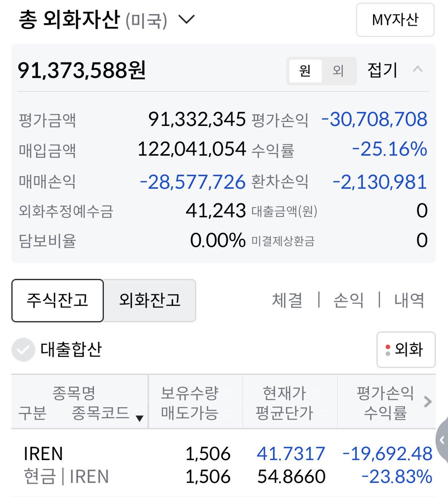Viewport: 448px width, 497px height.
Task: Click the 대출금액(원) label
Action: coord(284,212)
